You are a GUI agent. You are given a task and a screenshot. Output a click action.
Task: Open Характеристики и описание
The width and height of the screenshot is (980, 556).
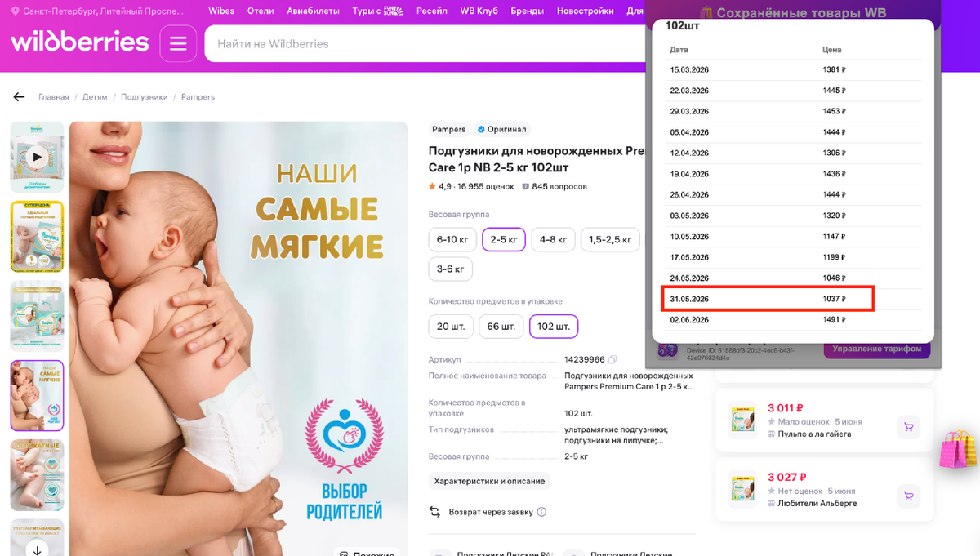click(x=490, y=481)
